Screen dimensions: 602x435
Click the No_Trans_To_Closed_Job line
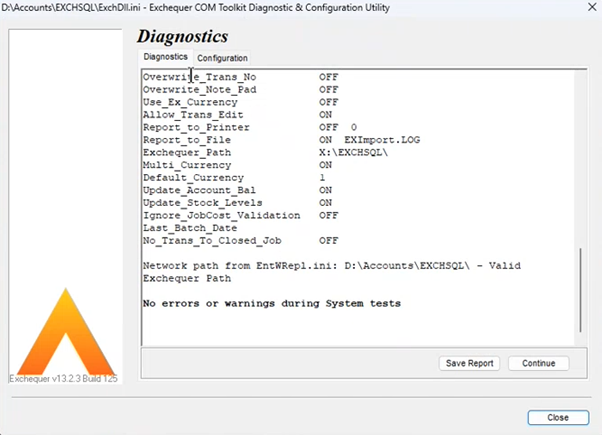(240, 241)
